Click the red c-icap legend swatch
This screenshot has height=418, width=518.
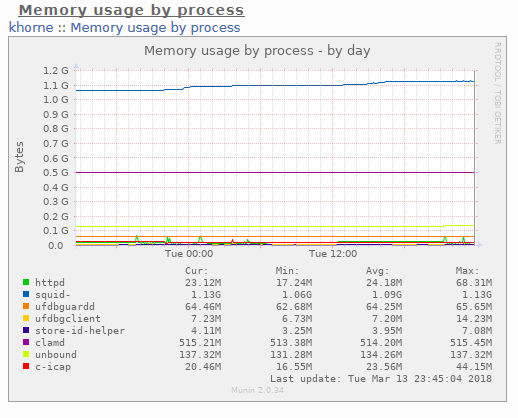[26, 366]
